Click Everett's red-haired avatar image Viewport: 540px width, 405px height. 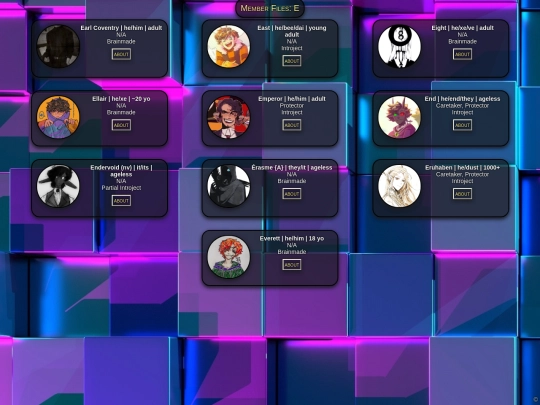229,257
